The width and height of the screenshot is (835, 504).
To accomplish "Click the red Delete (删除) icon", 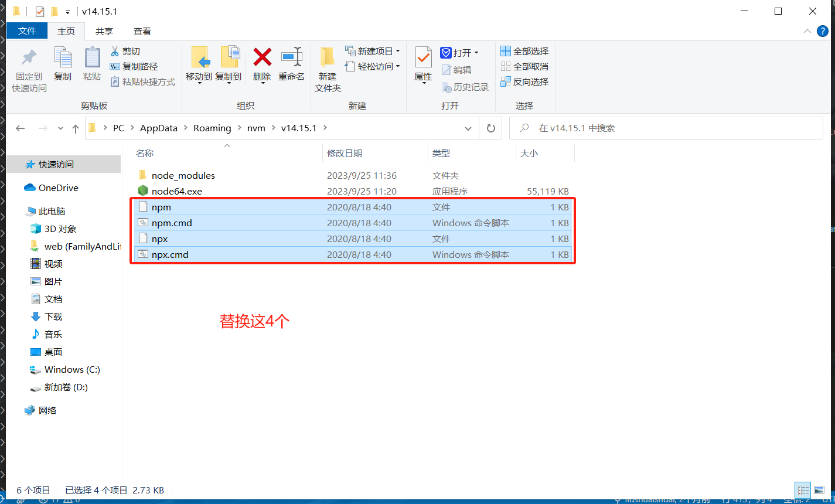I will 262,57.
